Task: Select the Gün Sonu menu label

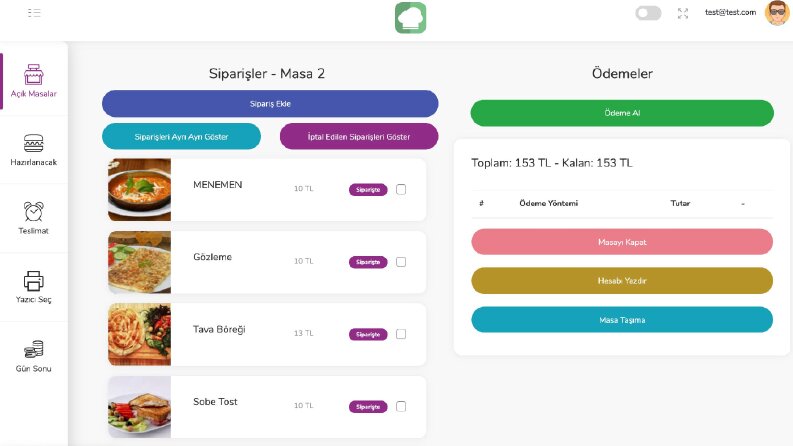Action: (33, 369)
